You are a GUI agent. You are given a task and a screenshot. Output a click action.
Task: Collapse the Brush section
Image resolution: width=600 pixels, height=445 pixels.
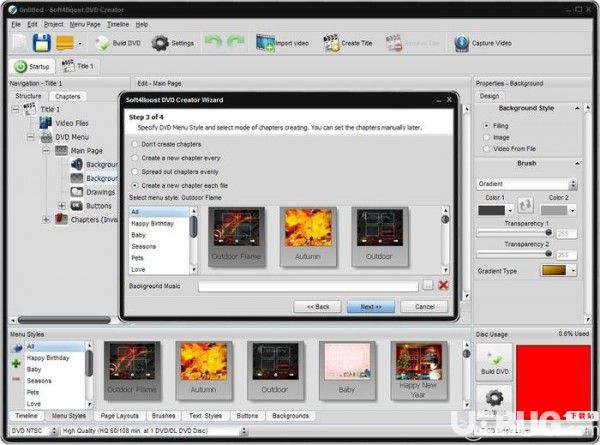(x=577, y=164)
